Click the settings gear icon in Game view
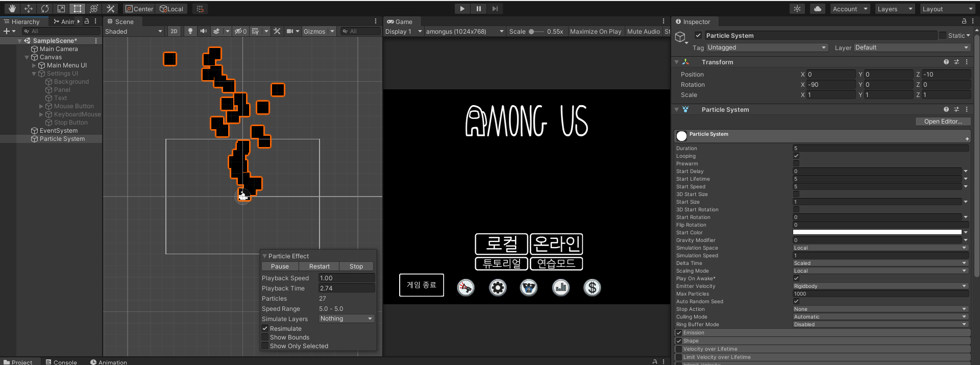The image size is (980, 365). [498, 288]
